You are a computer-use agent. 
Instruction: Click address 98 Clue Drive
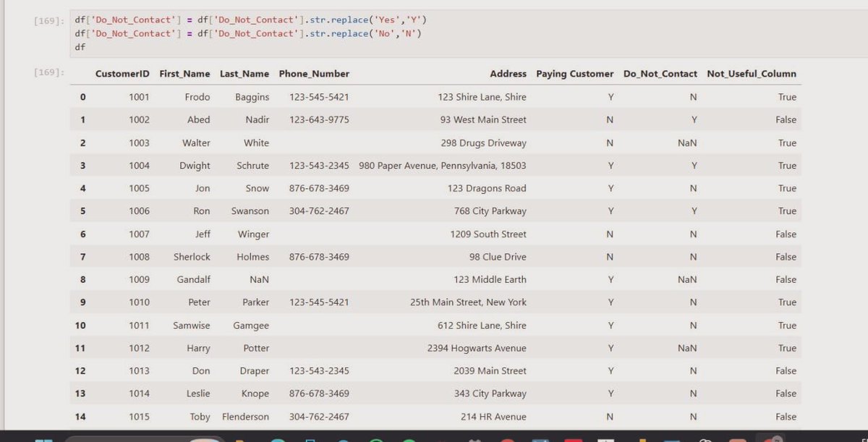(498, 257)
